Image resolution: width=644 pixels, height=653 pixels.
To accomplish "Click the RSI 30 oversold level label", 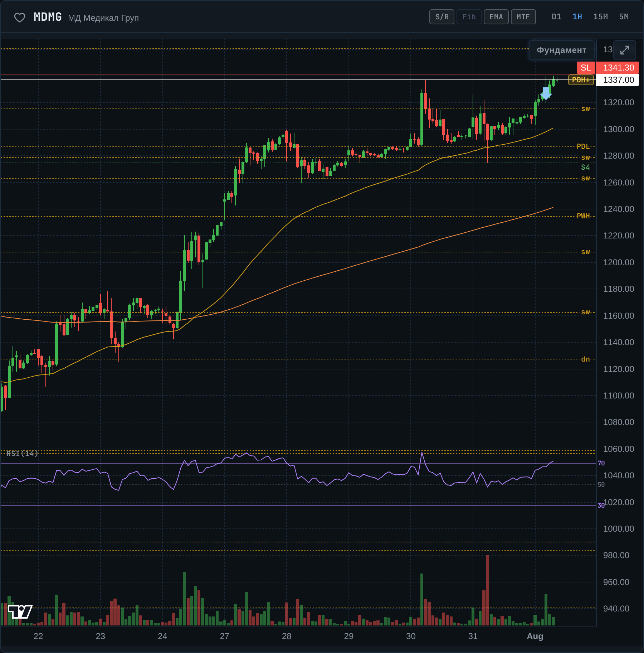I will click(601, 505).
